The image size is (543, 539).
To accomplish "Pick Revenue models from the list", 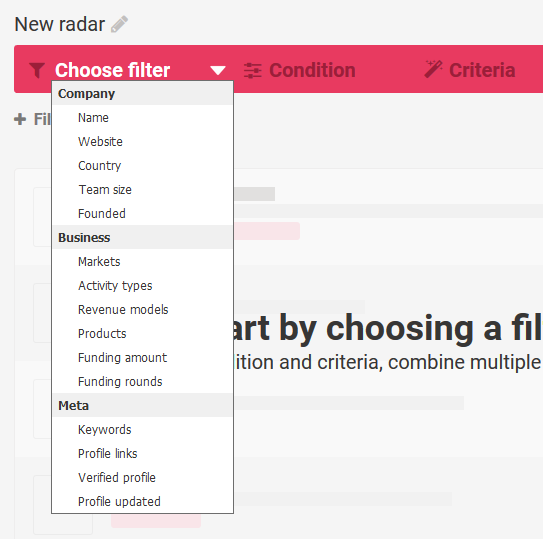I will click(x=142, y=309).
